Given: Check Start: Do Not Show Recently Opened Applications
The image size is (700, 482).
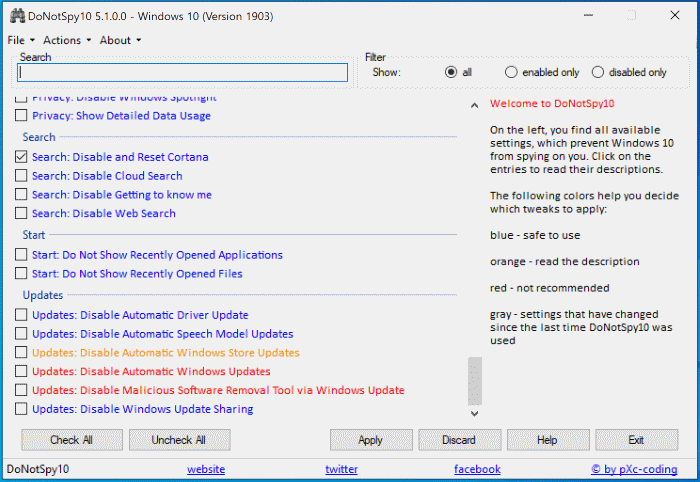Looking at the screenshot, I should [21, 254].
